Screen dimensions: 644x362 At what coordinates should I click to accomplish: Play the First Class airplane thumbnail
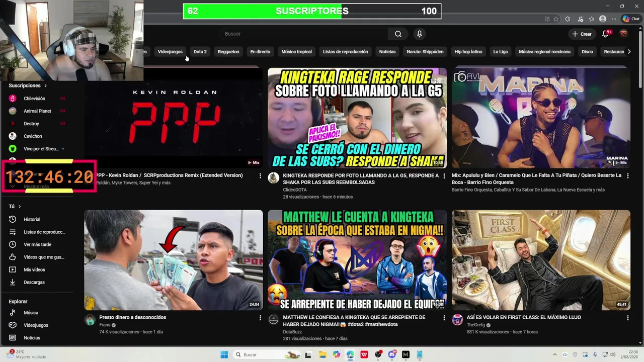pyautogui.click(x=541, y=260)
